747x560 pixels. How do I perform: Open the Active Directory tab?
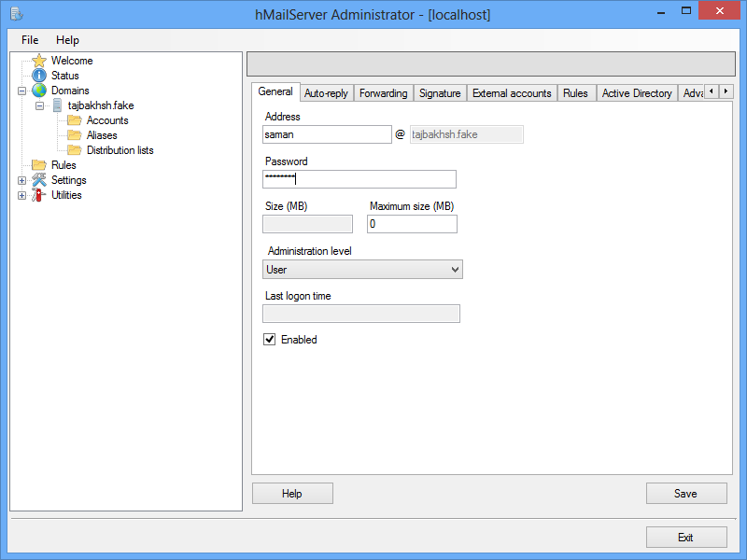[637, 93]
